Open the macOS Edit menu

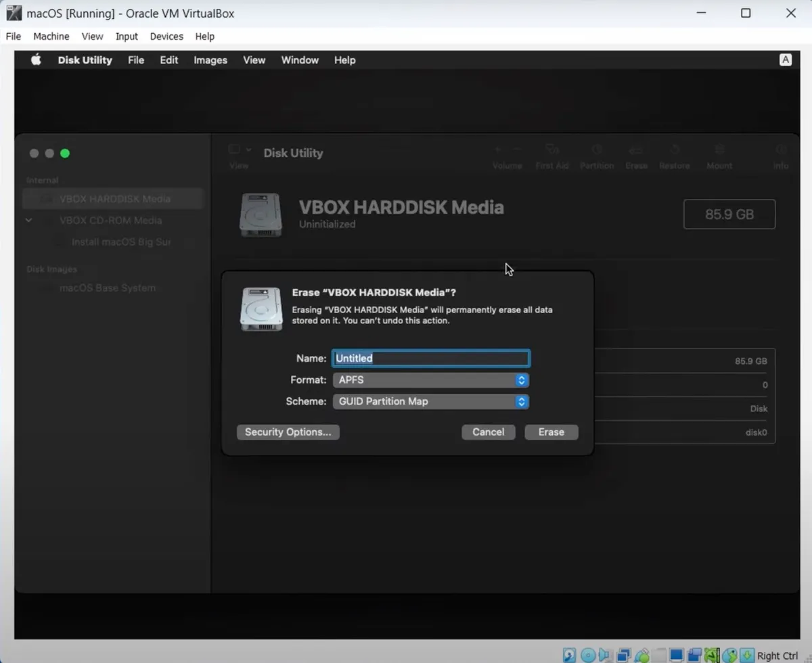169,60
